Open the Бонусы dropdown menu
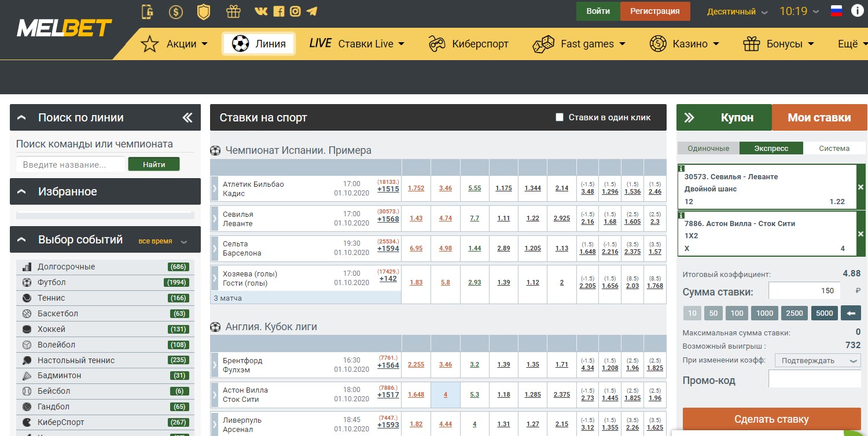 coord(779,44)
